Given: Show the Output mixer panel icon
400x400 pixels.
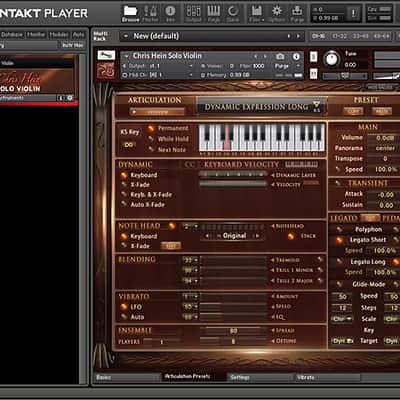Looking at the screenshot, I should coord(194,13).
